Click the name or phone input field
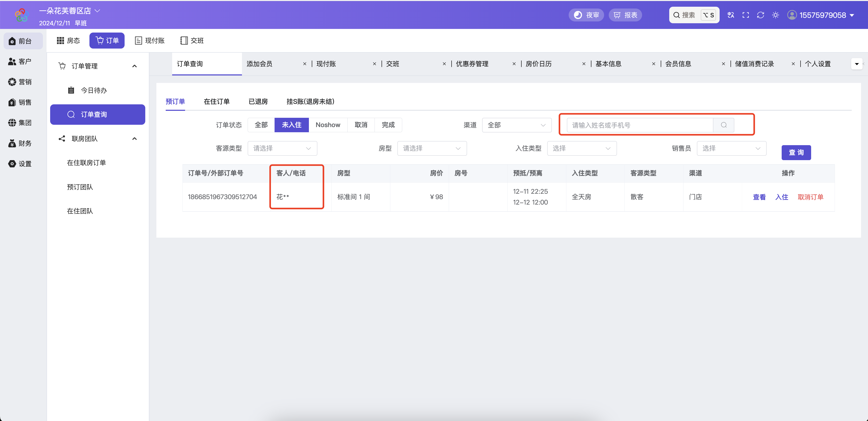The height and width of the screenshot is (421, 868). [x=640, y=125]
